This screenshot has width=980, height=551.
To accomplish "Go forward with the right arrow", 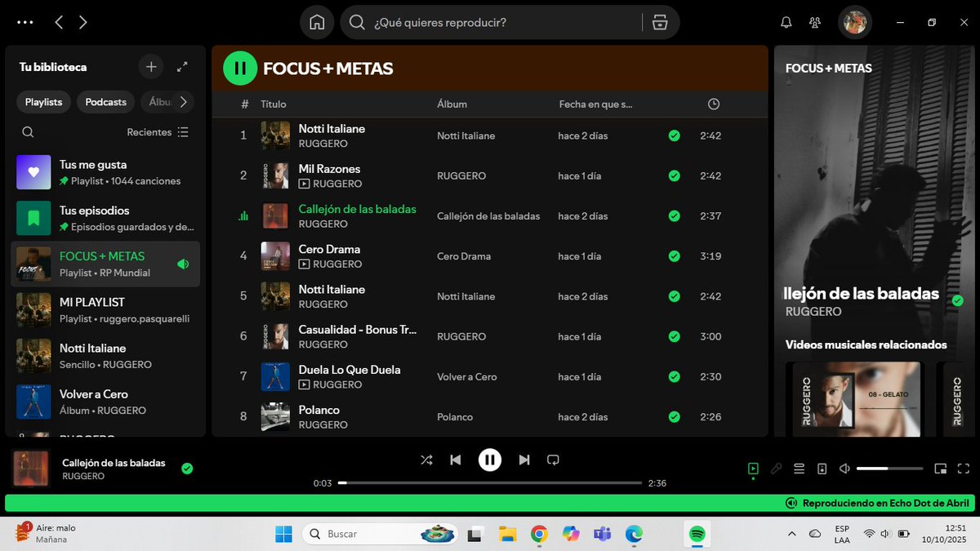I will coord(83,22).
